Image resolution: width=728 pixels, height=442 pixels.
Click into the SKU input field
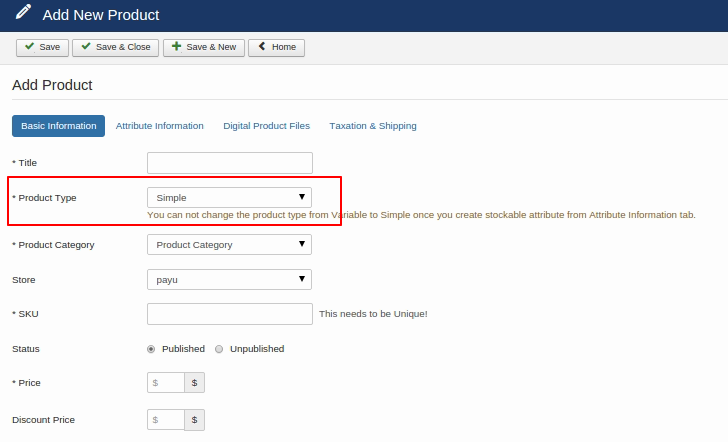(229, 314)
